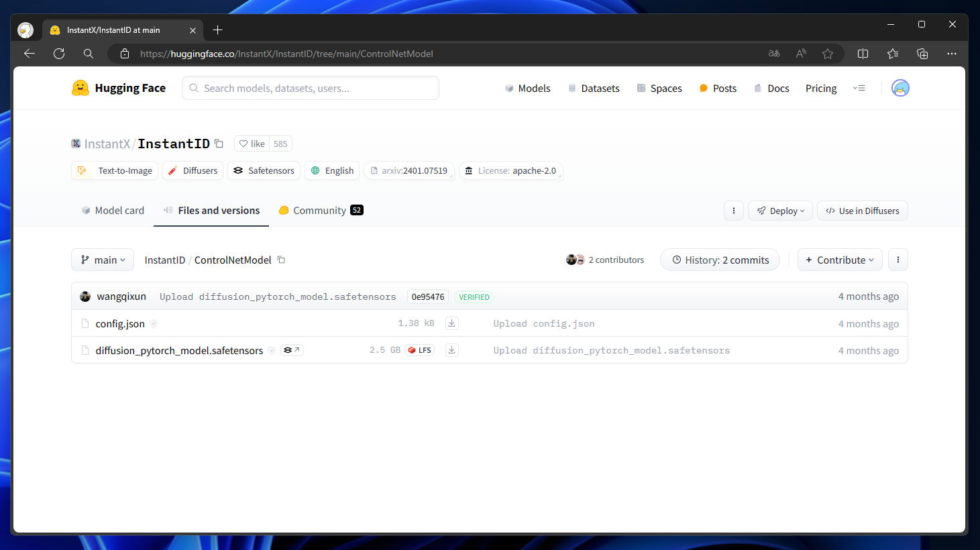980x550 pixels.
Task: Toggle the favorites star in address bar
Action: point(828,54)
